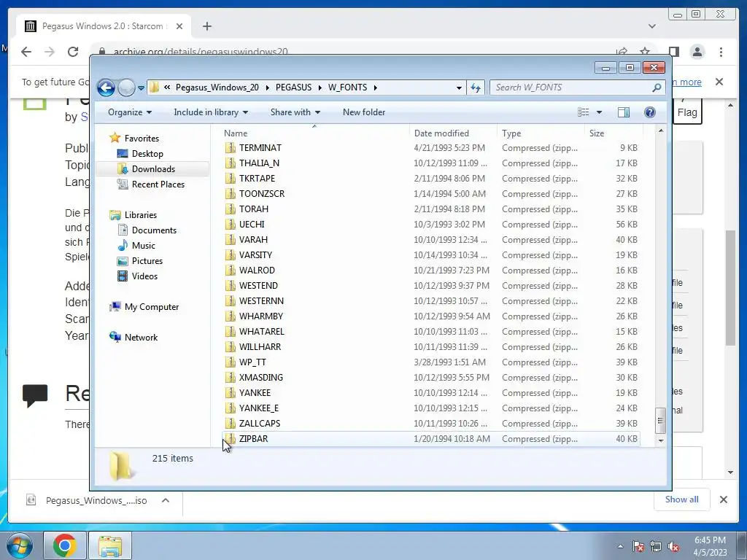Open Pictures library
Viewport: 747px width, 560px height.
tap(147, 261)
